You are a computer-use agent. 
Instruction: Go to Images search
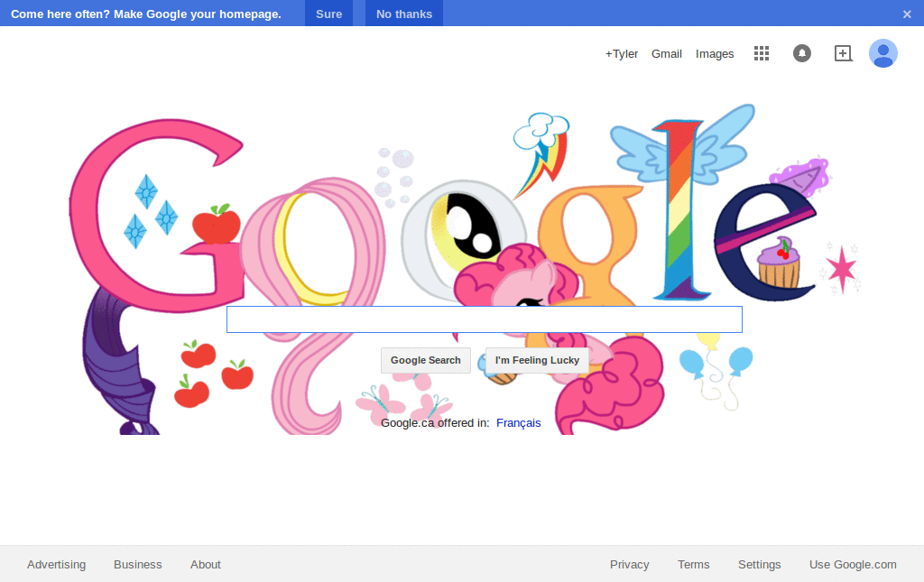[715, 53]
